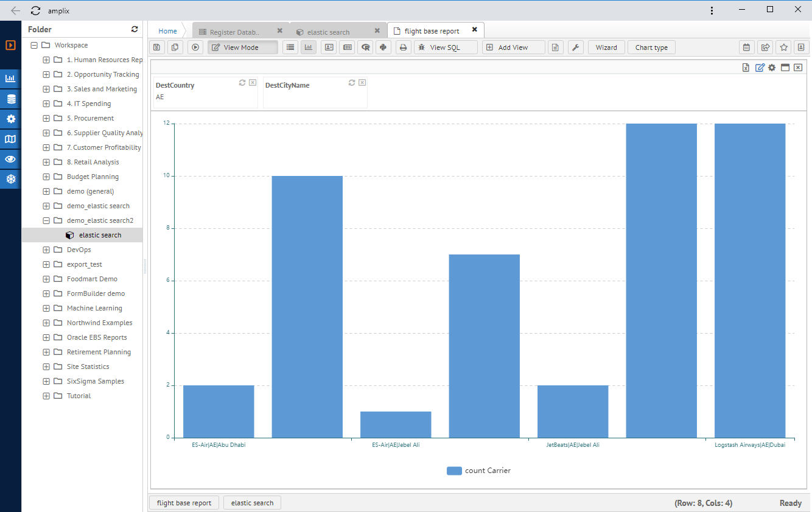Expand 4. IT Spending folder
Viewport: 812px width, 512px height.
click(46, 103)
